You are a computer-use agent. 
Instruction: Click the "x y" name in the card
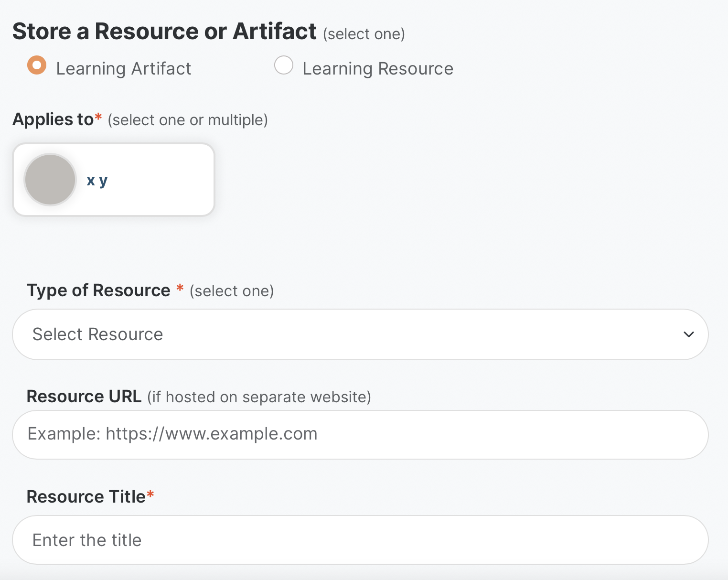tap(97, 181)
